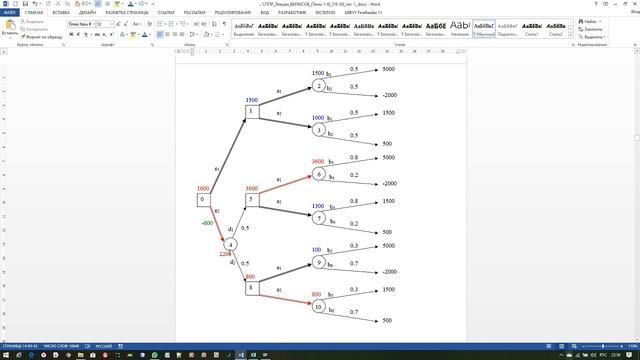Decrease paragraph indent icon
Viewport: 640px width, 360px height.
pyautogui.click(x=196, y=24)
